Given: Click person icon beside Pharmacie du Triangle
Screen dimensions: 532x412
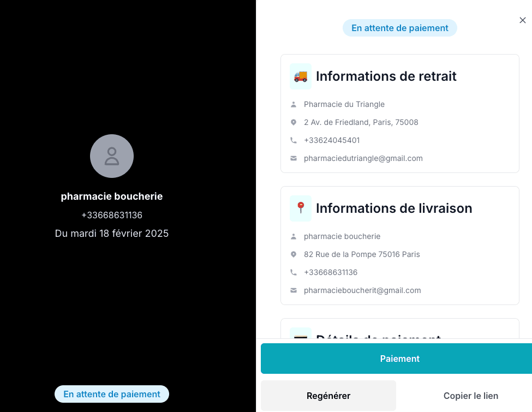Looking at the screenshot, I should 294,104.
